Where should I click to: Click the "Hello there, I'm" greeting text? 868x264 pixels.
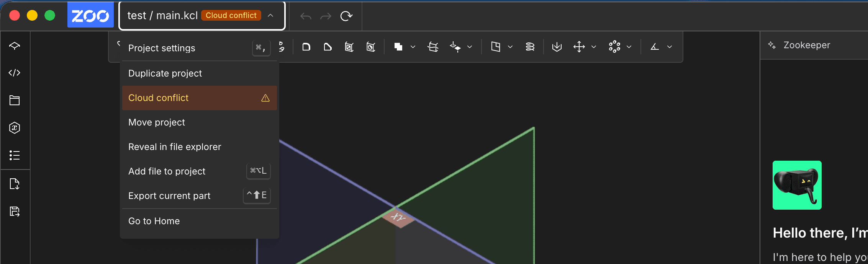pyautogui.click(x=820, y=233)
